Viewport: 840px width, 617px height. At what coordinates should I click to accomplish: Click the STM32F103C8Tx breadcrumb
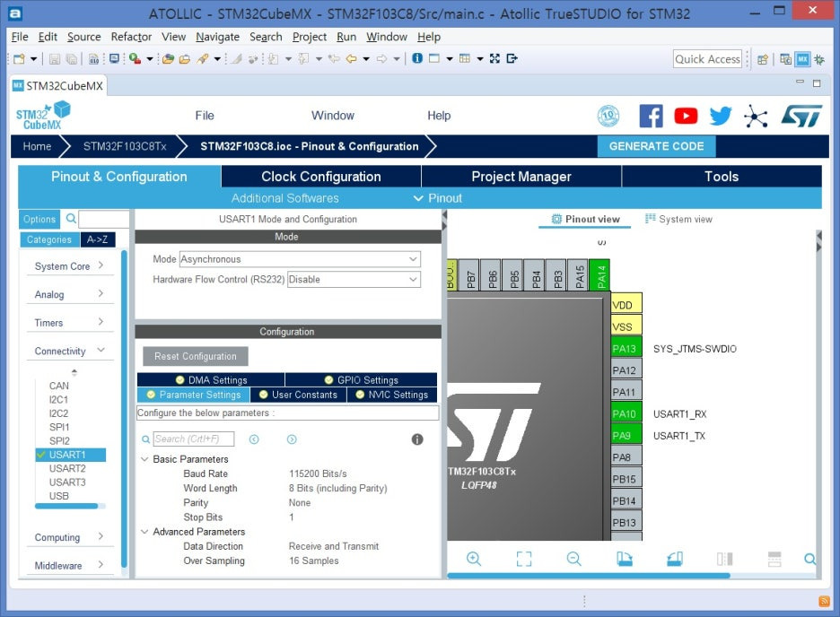click(x=124, y=146)
